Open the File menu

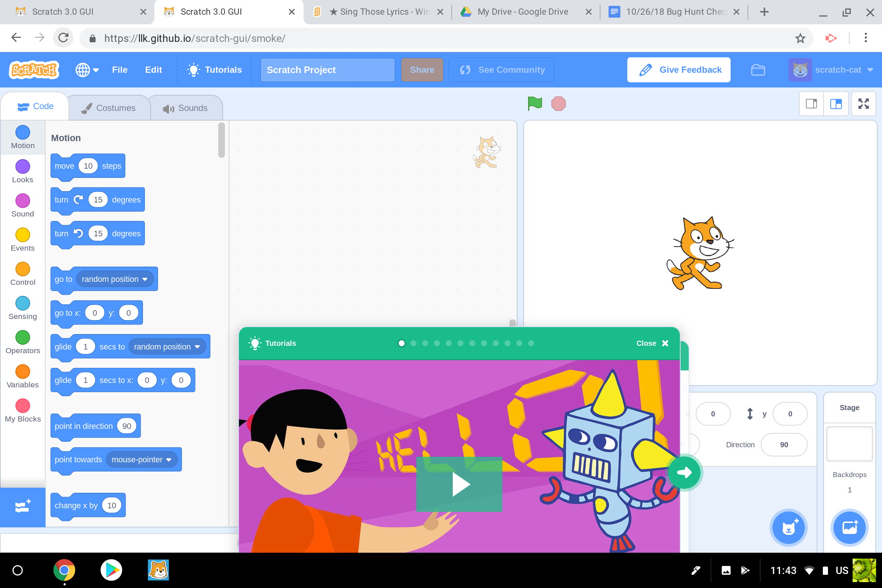coord(120,70)
